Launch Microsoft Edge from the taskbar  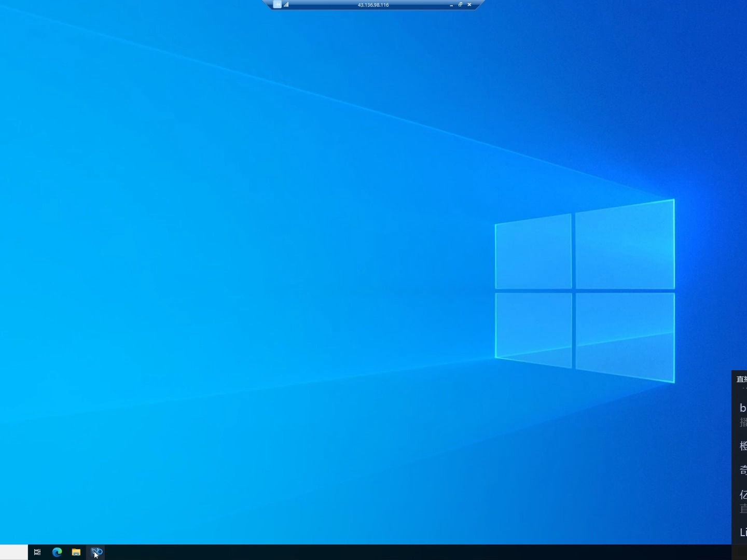[57, 552]
